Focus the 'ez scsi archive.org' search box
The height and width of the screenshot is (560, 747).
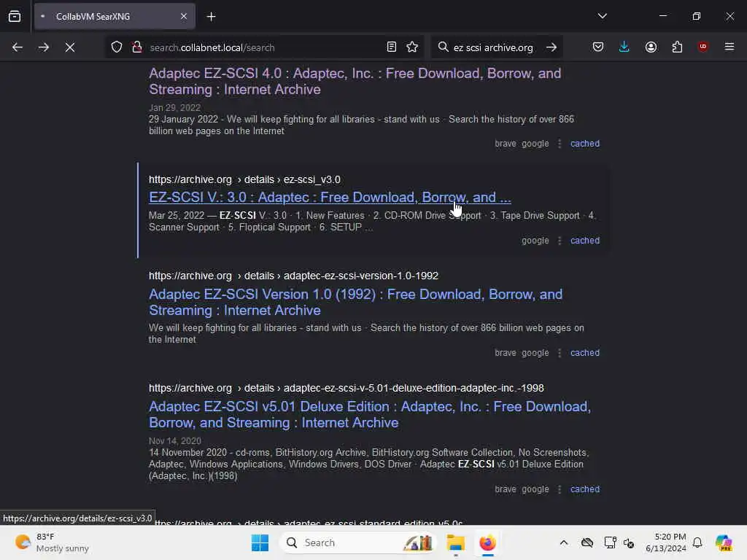[x=494, y=47]
